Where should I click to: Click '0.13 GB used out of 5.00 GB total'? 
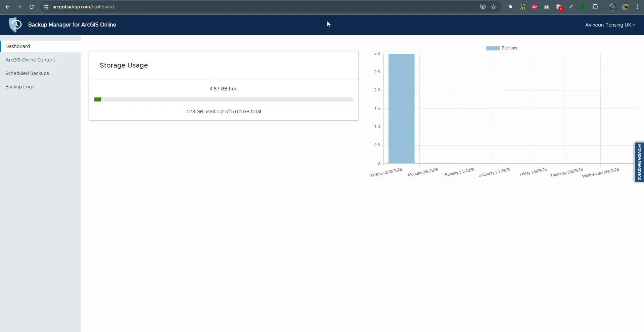click(x=224, y=112)
